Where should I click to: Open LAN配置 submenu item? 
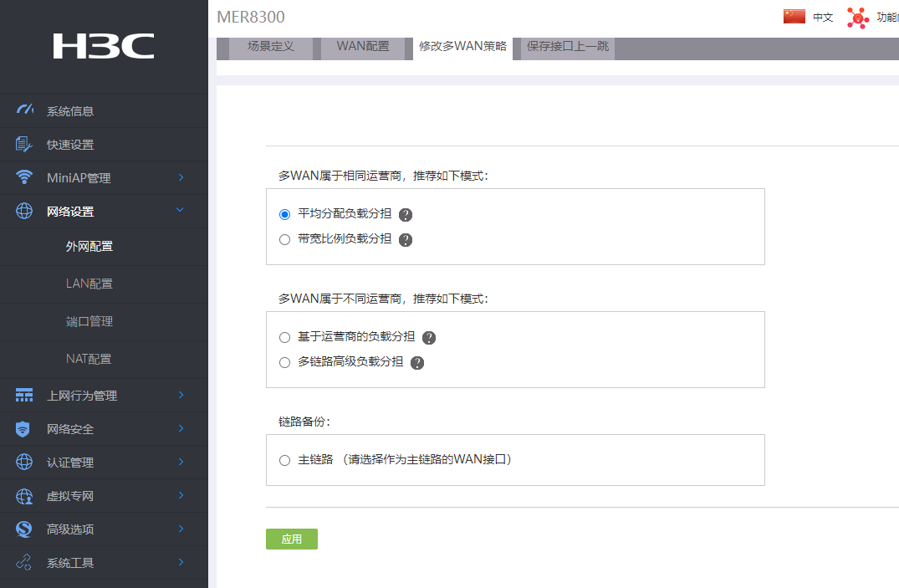click(x=89, y=284)
